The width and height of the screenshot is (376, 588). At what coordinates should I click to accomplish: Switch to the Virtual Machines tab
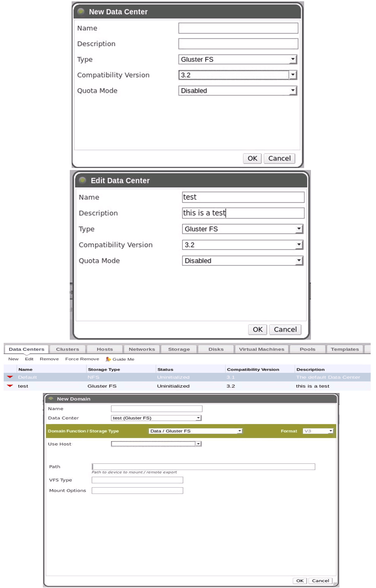point(261,349)
